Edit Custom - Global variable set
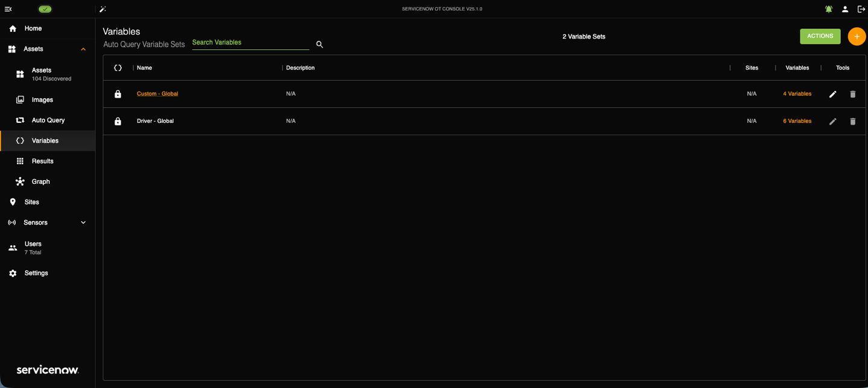This screenshot has height=388, width=868. pos(832,94)
